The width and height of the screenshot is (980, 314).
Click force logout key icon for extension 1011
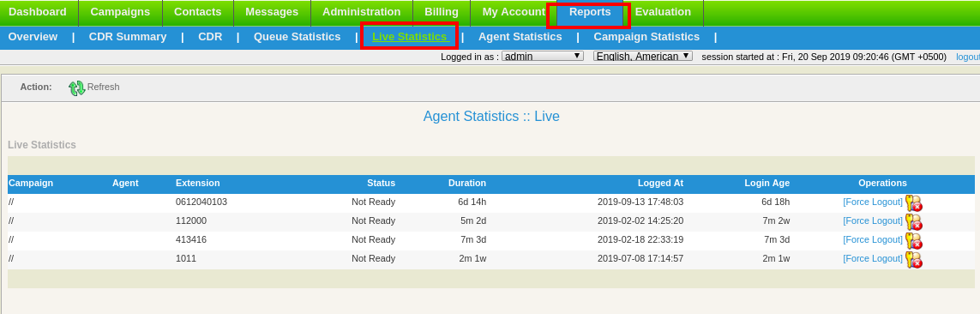click(914, 260)
